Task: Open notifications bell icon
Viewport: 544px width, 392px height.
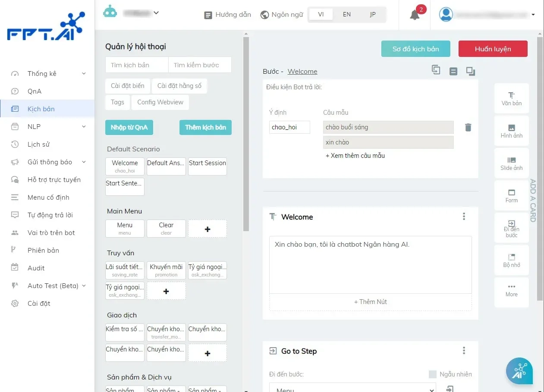Action: pos(415,15)
